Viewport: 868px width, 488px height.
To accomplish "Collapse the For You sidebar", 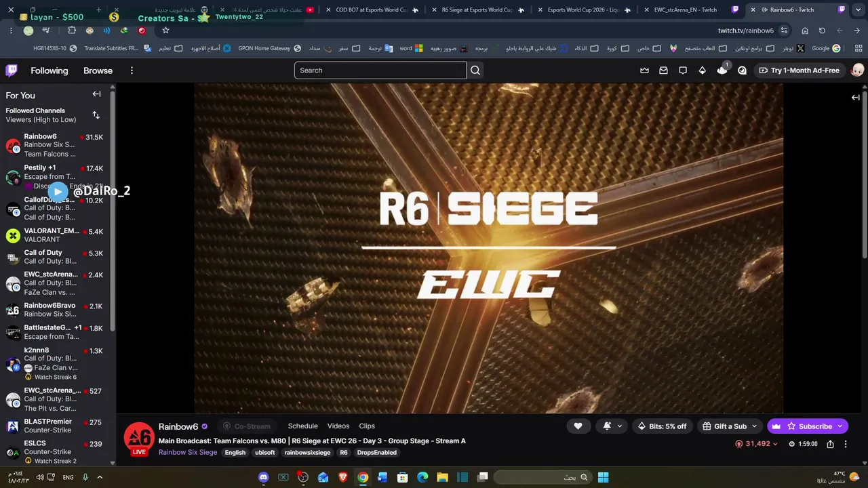I will (x=96, y=95).
